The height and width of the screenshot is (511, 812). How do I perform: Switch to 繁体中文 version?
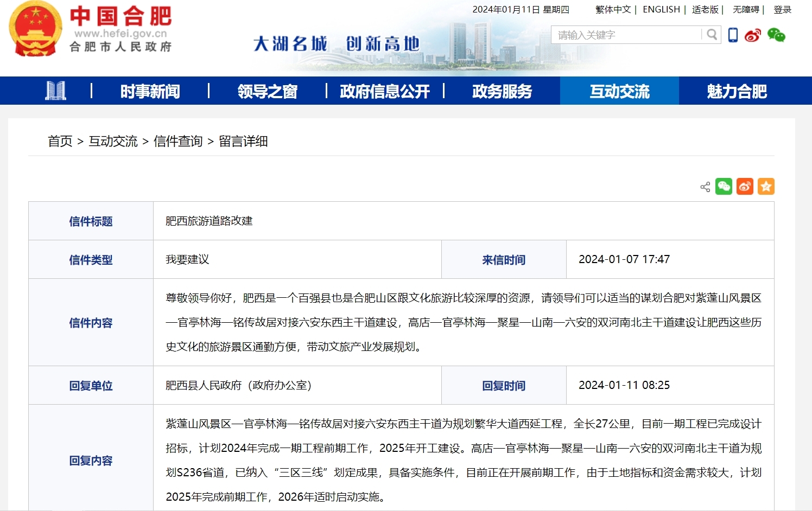[x=612, y=10]
